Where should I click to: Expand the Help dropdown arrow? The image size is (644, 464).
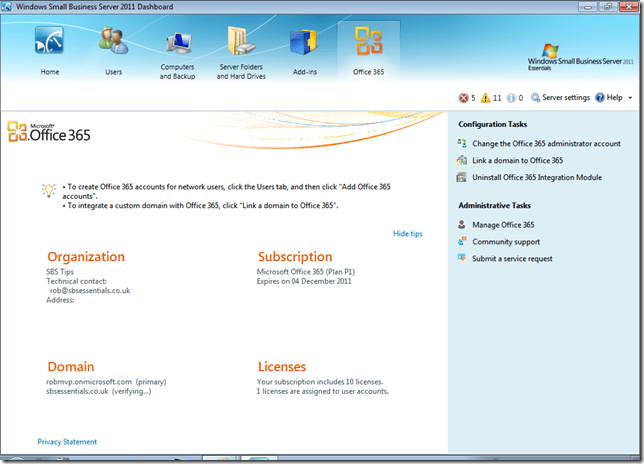coord(631,98)
